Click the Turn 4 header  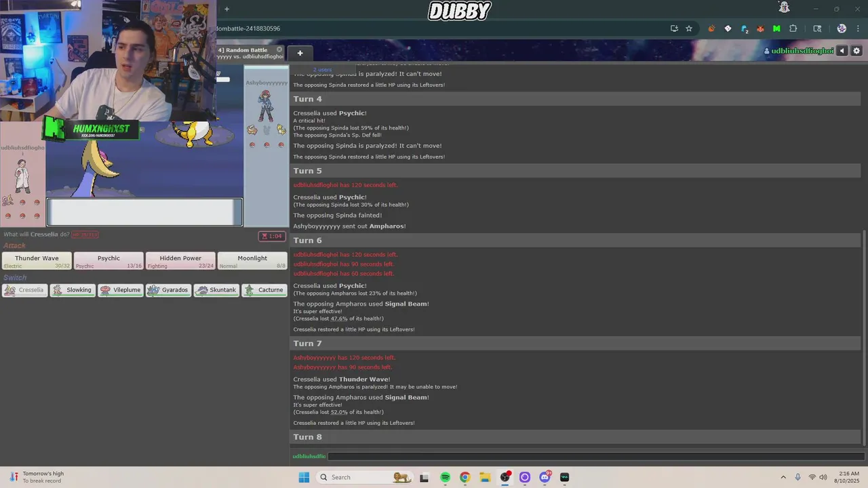tap(576, 99)
